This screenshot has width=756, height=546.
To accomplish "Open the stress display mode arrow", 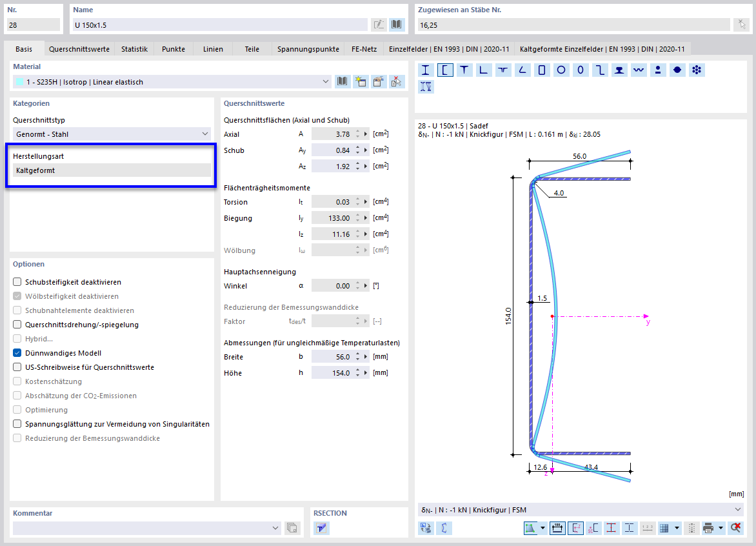I will [542, 528].
